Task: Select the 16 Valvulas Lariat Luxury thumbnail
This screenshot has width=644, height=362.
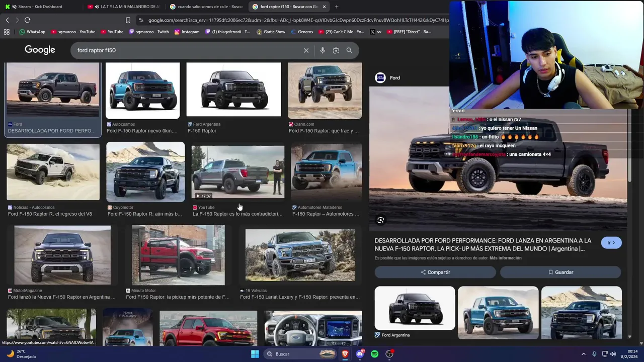Action: (x=300, y=255)
